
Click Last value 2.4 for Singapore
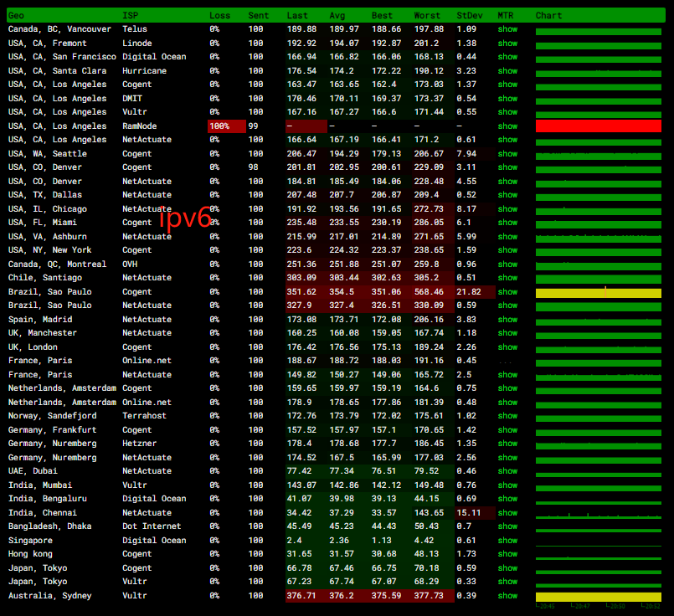tap(295, 541)
